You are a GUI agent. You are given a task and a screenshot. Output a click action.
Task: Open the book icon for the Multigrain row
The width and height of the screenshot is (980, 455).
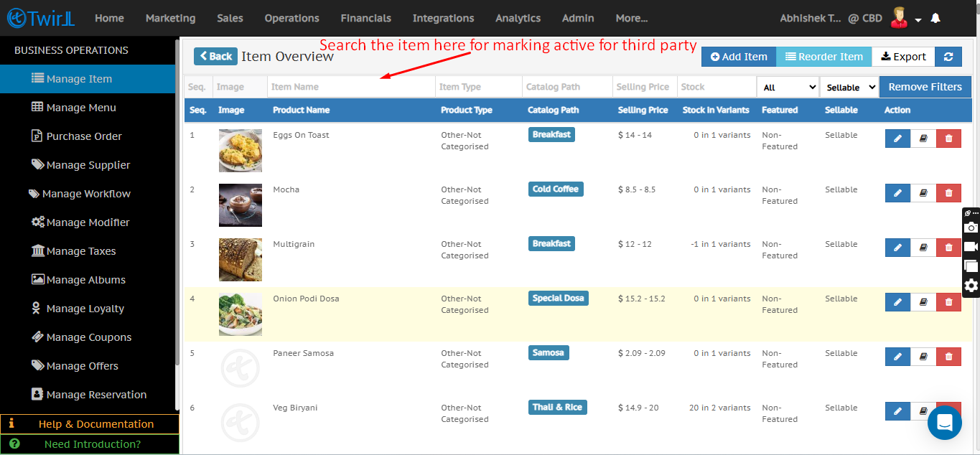[923, 248]
